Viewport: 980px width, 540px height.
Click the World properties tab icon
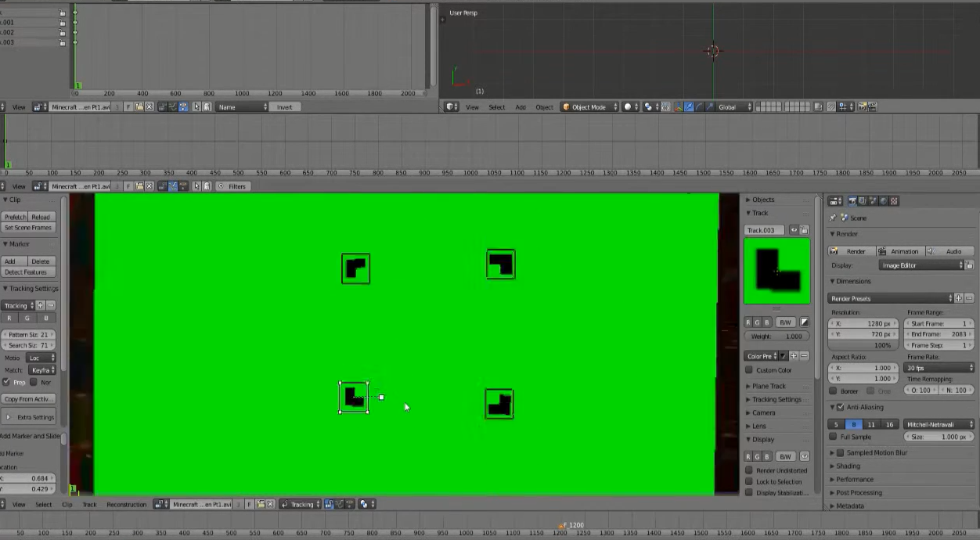[883, 201]
